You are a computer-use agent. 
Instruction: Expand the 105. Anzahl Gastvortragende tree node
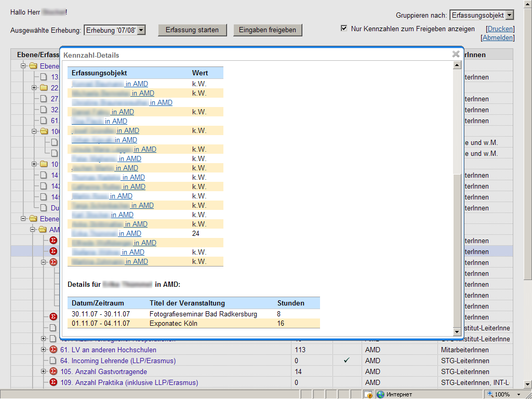(x=44, y=371)
